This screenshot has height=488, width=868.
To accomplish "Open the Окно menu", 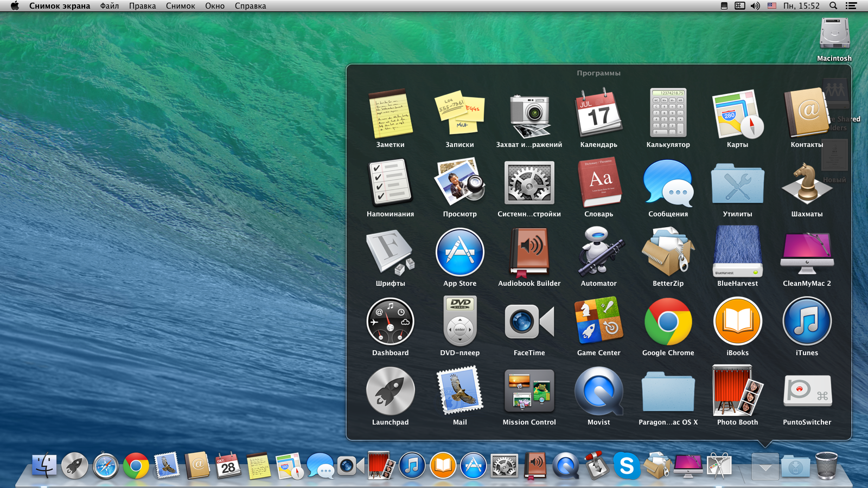I will 215,6.
